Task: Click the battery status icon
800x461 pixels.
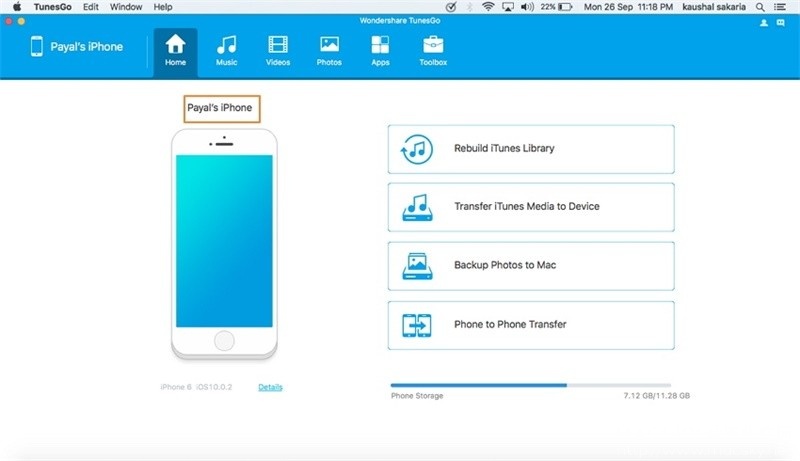Action: [x=565, y=7]
